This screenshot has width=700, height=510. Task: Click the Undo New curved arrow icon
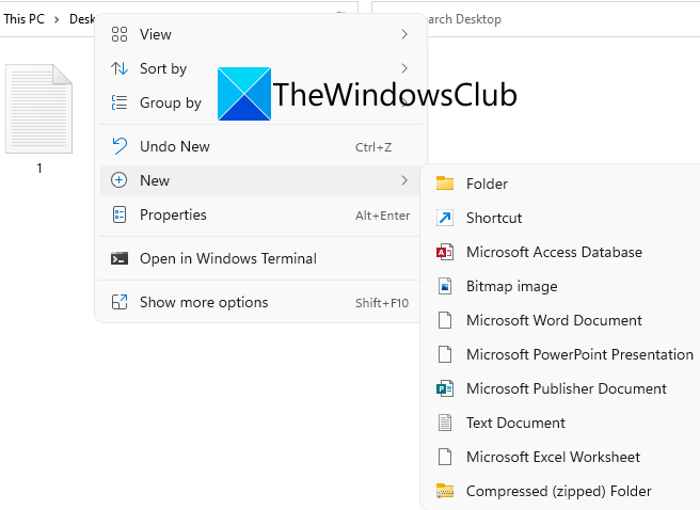119,146
